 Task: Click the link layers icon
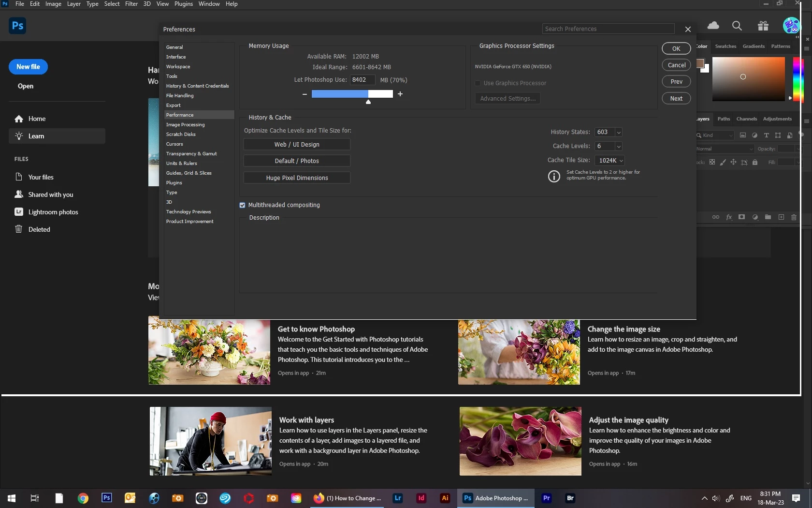coord(716,217)
